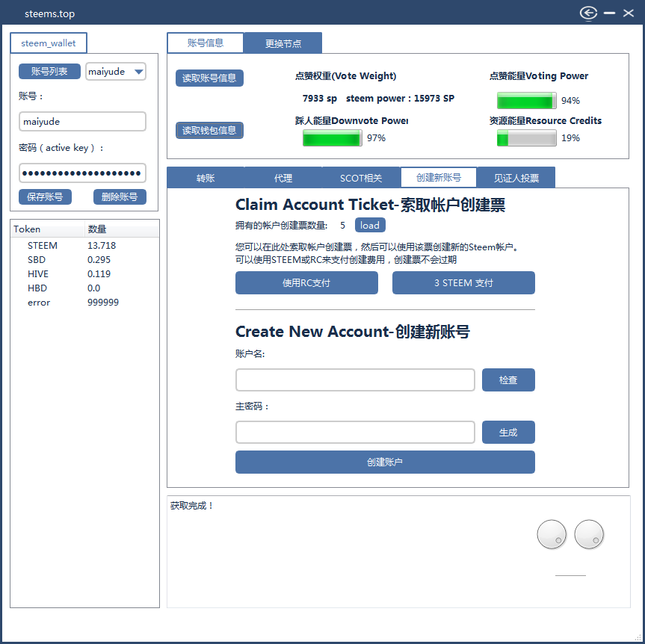The height and width of the screenshot is (644, 645).
Task: Click the 删除账号 button
Action: pos(120,197)
